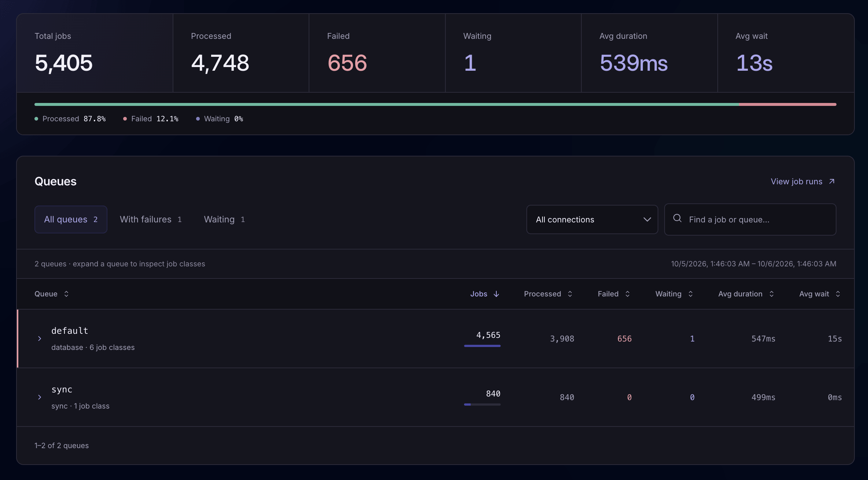Click the Failed 656 summary card
The image size is (868, 480).
(x=377, y=53)
